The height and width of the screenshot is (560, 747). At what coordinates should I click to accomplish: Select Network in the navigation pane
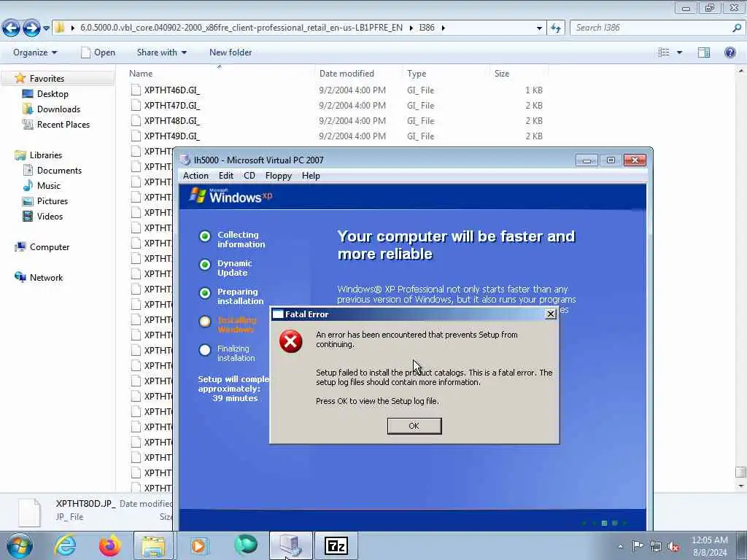pyautogui.click(x=46, y=278)
